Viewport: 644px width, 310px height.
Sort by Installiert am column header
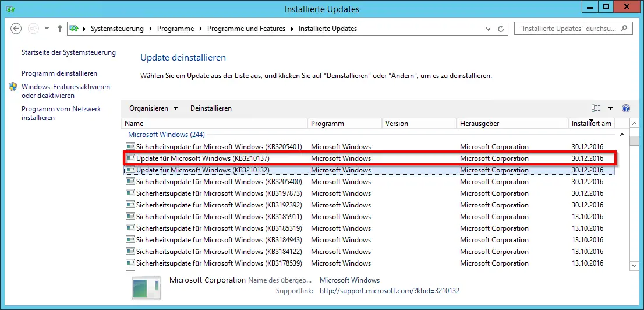(592, 124)
